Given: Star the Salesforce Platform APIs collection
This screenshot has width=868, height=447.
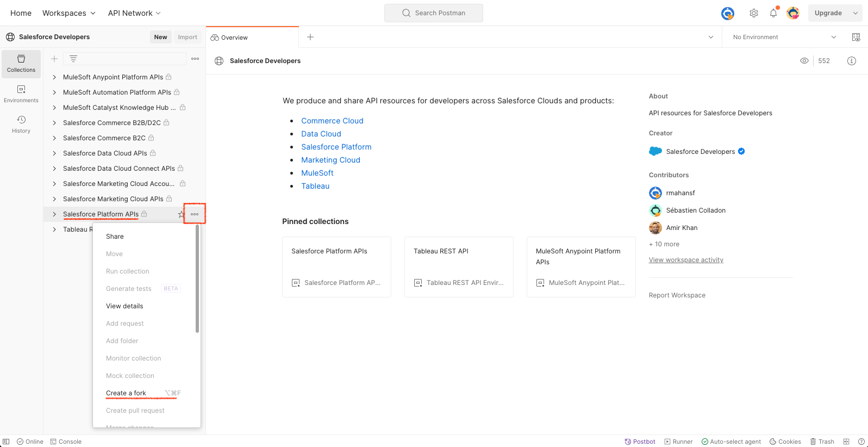Looking at the screenshot, I should (181, 214).
